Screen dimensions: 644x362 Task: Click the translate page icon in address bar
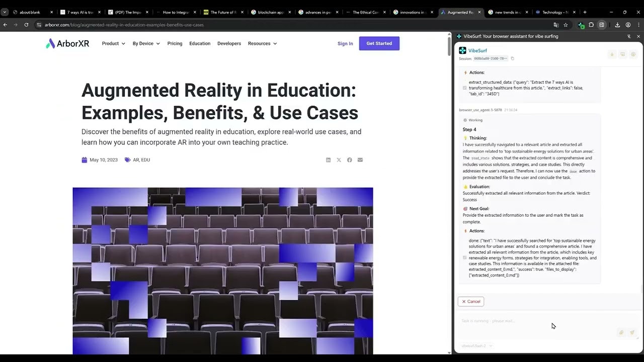[x=556, y=25]
